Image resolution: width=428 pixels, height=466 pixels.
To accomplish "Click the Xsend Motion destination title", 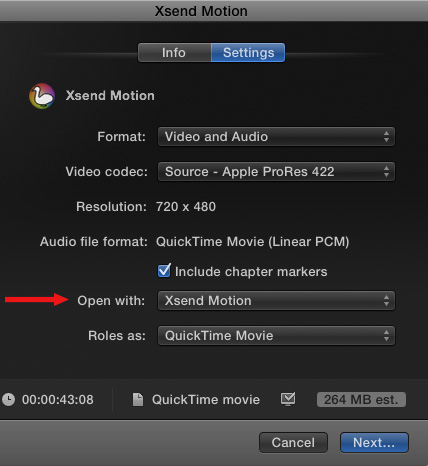I will pos(110,96).
